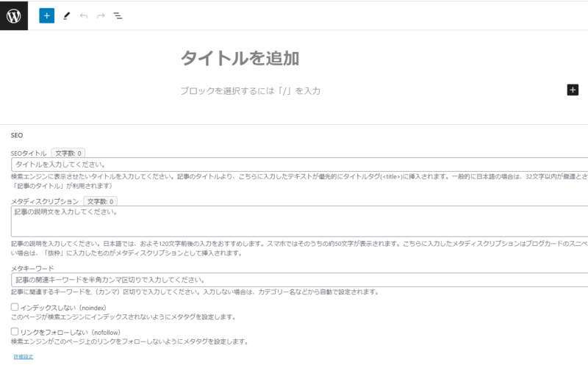Collapse the SEO meta box header
The width and height of the screenshot is (588, 365).
point(17,136)
